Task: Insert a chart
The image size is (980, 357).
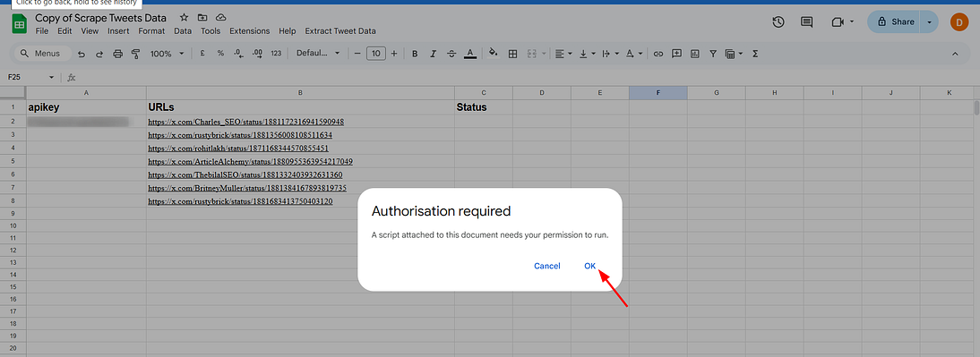Action: [694, 55]
